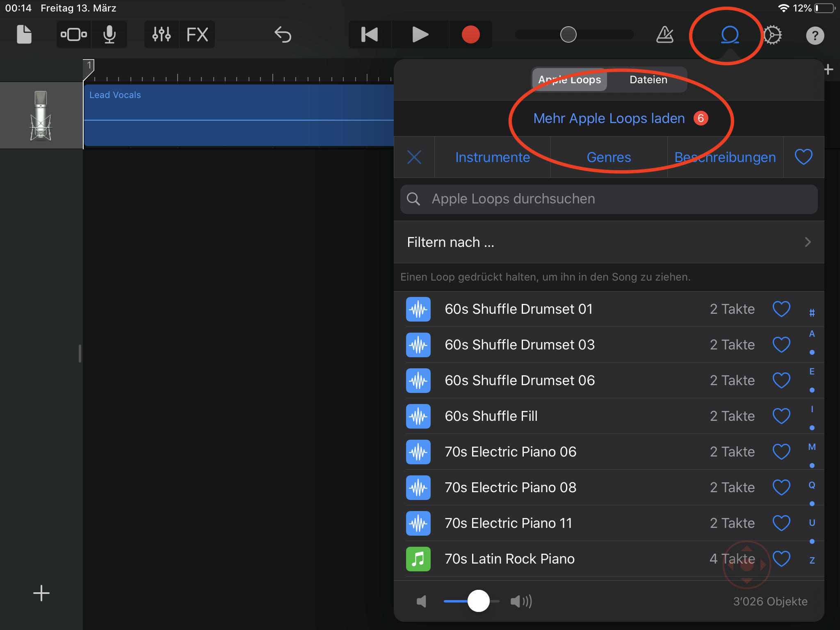Switch to track view button
The width and height of the screenshot is (840, 630).
coord(74,34)
